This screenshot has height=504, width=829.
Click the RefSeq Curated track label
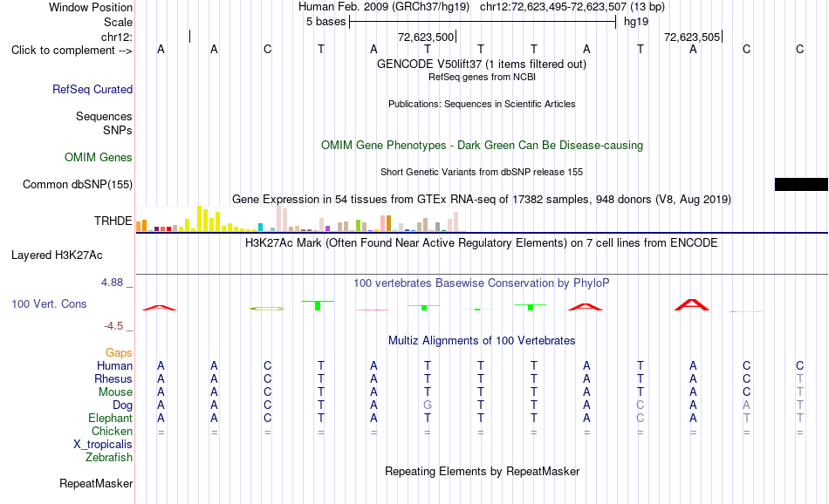[x=92, y=89]
